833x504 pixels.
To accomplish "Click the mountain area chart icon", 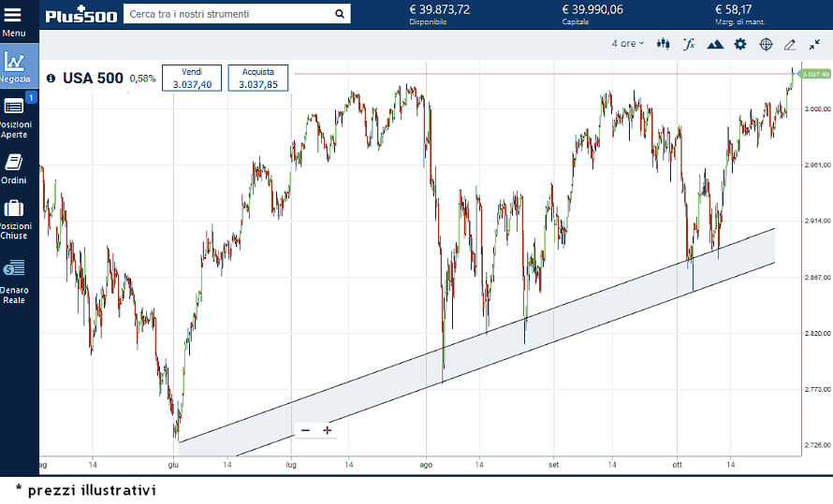I will pyautogui.click(x=715, y=44).
